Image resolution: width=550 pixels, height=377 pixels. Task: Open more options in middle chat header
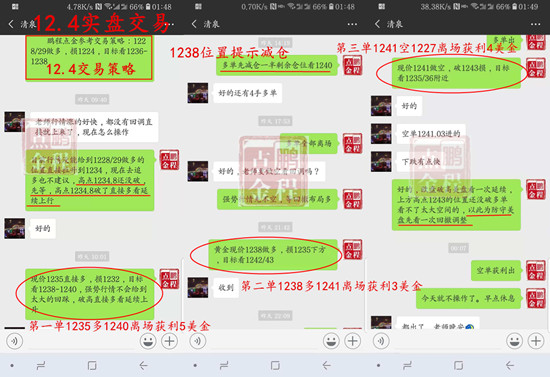pos(352,24)
